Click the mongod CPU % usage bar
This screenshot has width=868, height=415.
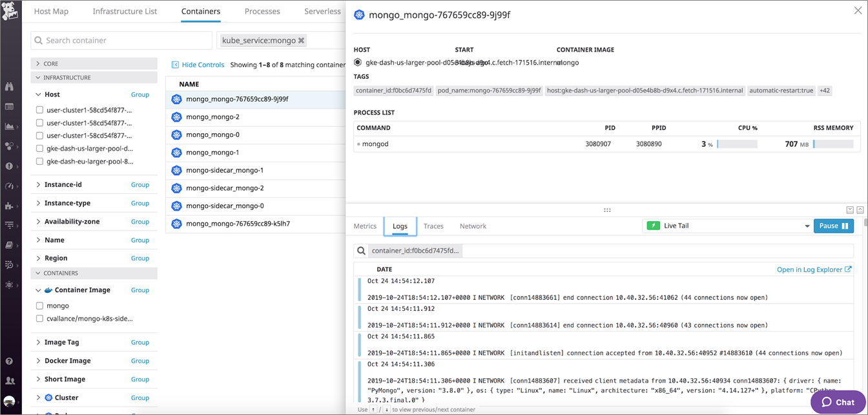(x=737, y=144)
